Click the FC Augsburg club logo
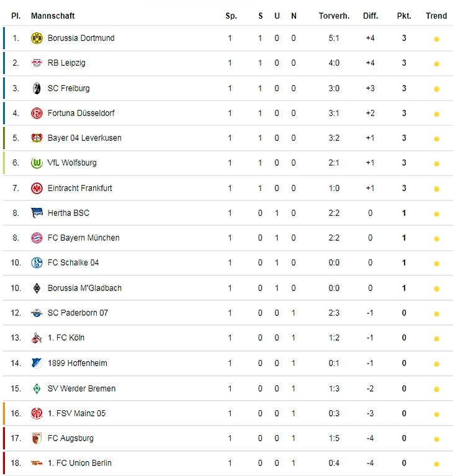The width and height of the screenshot is (453, 476). (37, 438)
